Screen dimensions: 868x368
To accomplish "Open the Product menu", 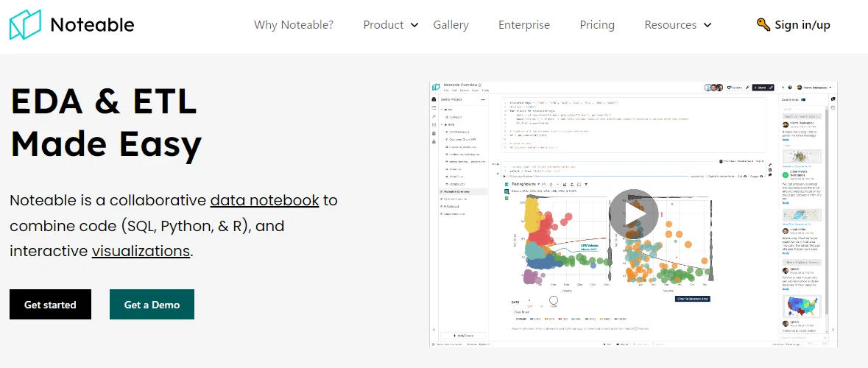I will pyautogui.click(x=384, y=25).
